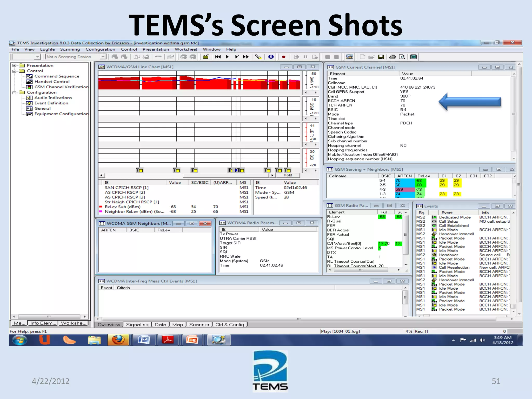Select Event Definition tree entry

coord(51,103)
